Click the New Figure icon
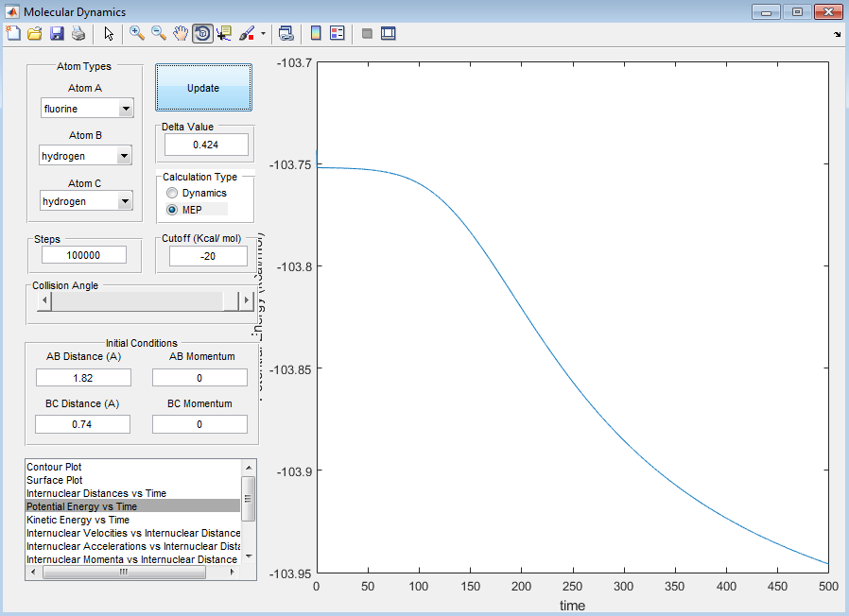This screenshot has width=849, height=616. [13, 34]
